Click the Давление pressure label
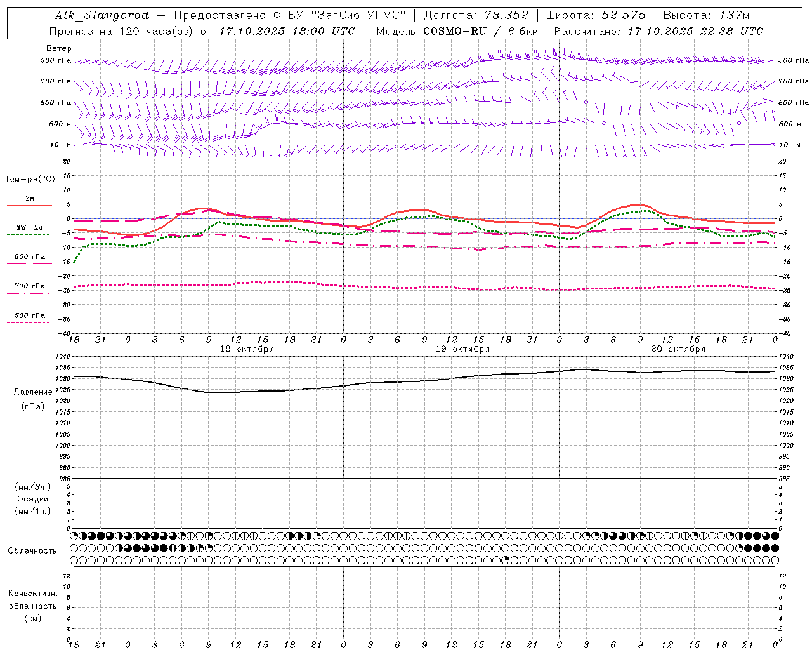Screen dimensions: 812x650 click(33, 392)
